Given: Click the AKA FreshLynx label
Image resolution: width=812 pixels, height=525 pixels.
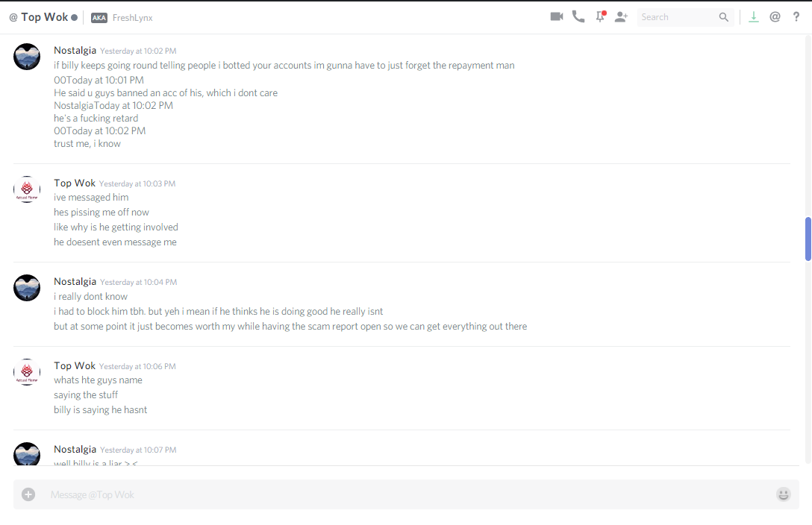Looking at the screenshot, I should (x=122, y=18).
